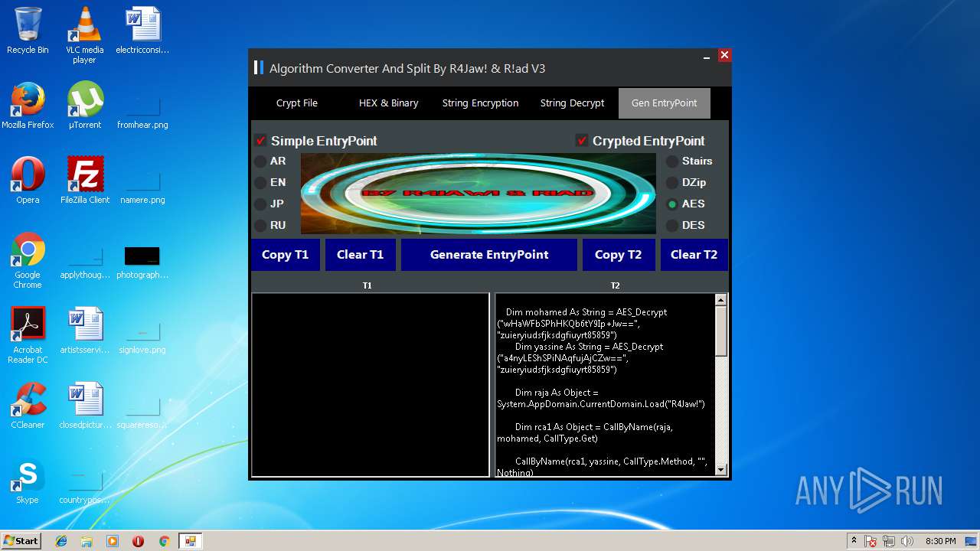
Task: Select the AES radio option
Action: tap(672, 204)
